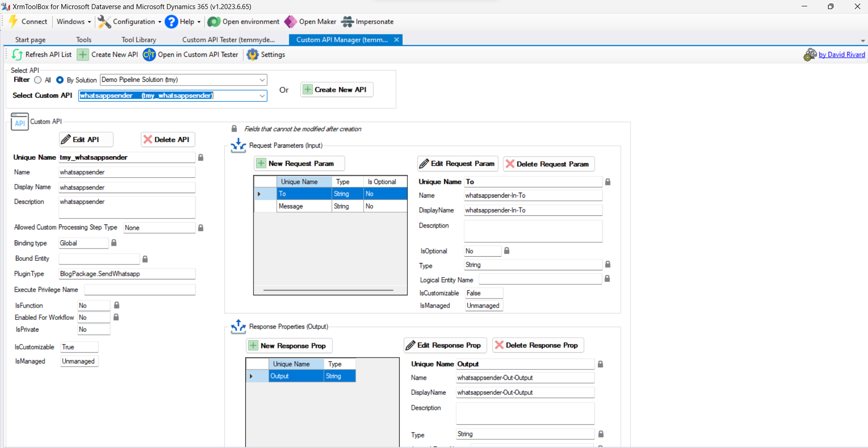The image size is (868, 448).
Task: Click the Impersonate icon
Action: pyautogui.click(x=347, y=22)
